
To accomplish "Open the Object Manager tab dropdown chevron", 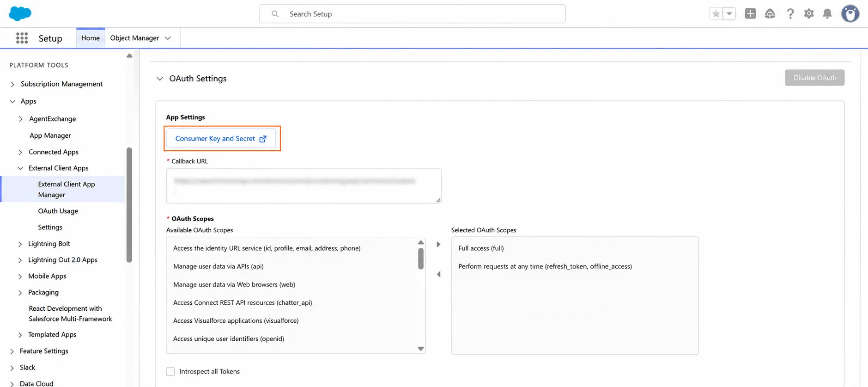I will tap(168, 38).
